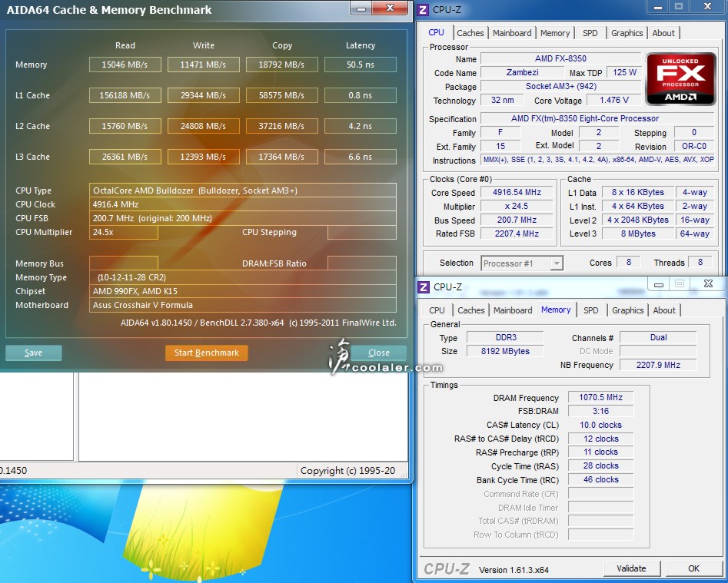Click the Z logo icon of the lower CPU-Z window
Viewport: 728px width, 583px height.
(424, 287)
